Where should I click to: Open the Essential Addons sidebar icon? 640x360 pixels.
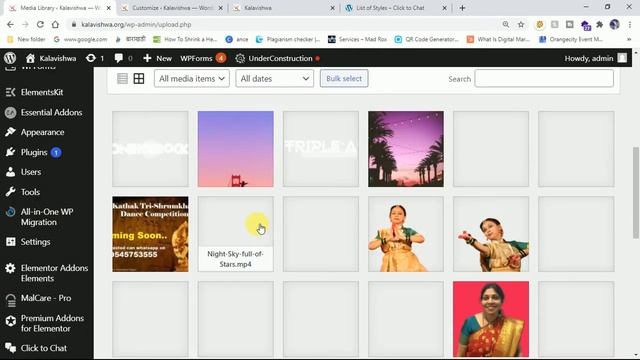[11, 112]
